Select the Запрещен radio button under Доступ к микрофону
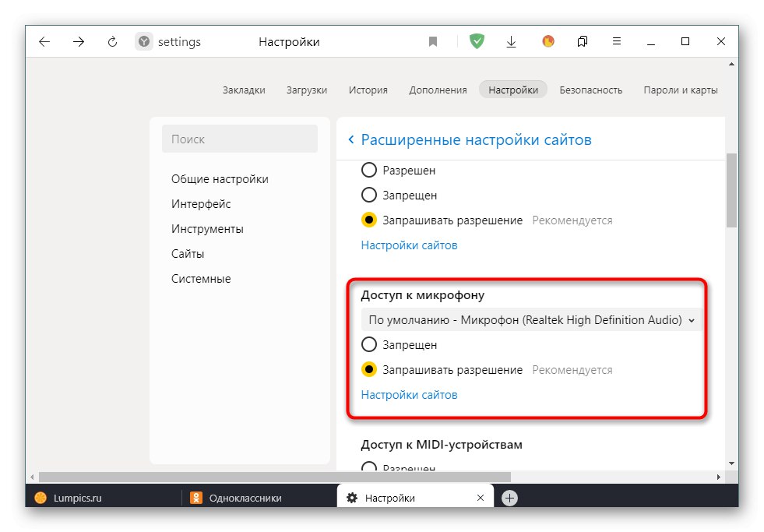The image size is (764, 532). (x=369, y=344)
